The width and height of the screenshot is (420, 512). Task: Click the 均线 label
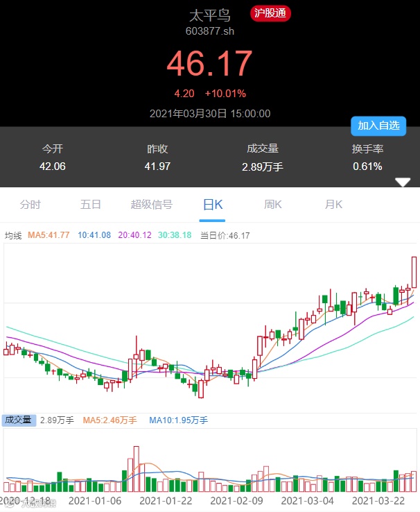pos(13,235)
